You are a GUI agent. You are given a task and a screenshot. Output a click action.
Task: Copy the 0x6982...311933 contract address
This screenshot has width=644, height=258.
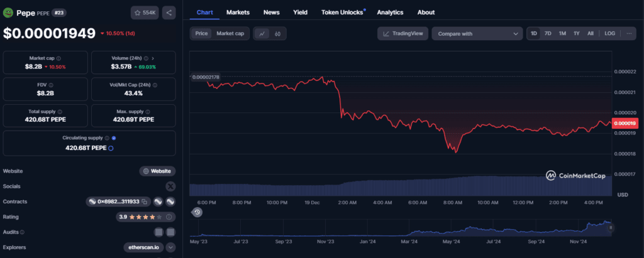[x=144, y=202]
